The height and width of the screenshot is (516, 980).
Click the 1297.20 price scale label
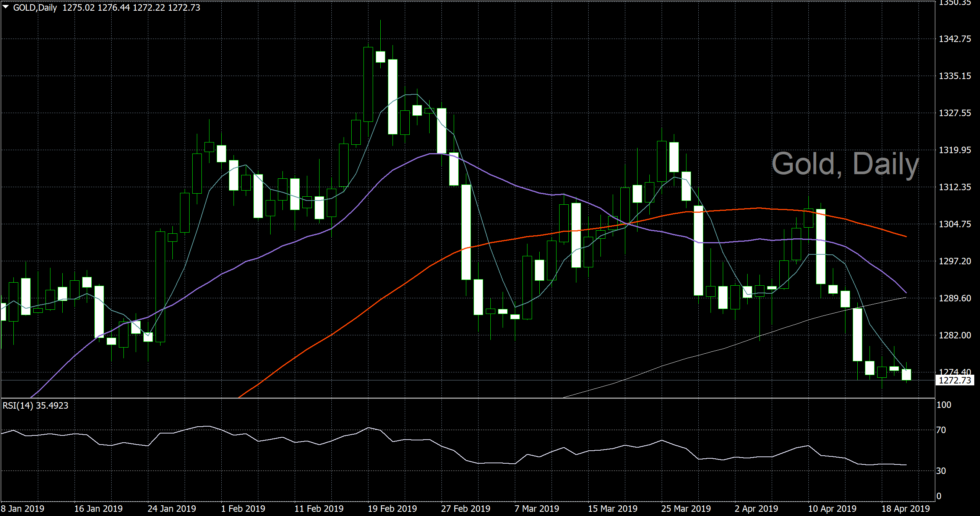coord(955,261)
